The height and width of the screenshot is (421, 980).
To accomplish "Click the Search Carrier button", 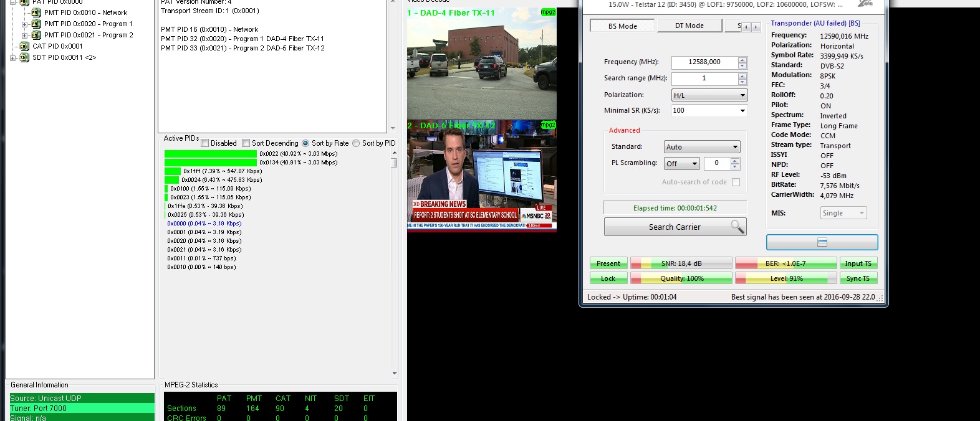I will coord(675,227).
